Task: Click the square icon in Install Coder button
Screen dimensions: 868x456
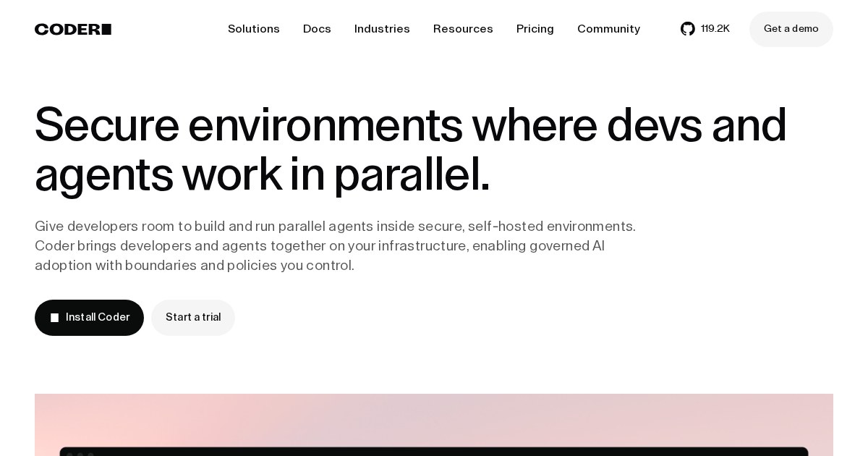Action: point(54,318)
